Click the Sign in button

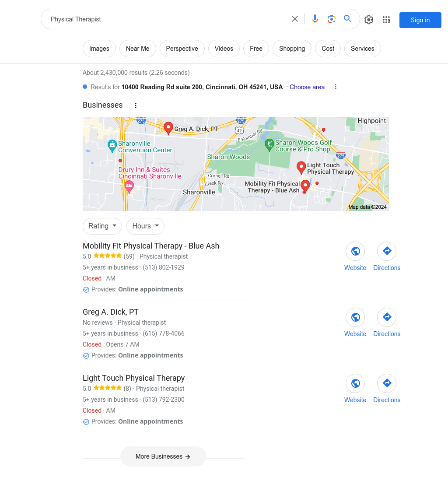coord(420,20)
